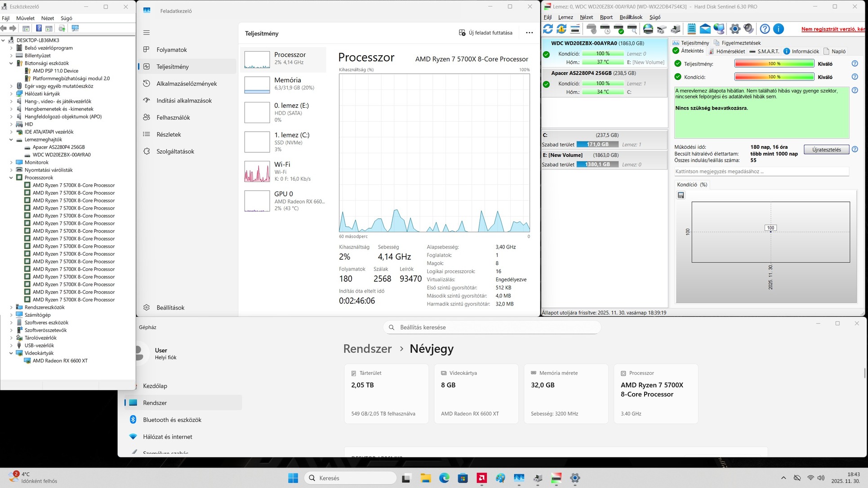Expand the Hálózati kártyák node
The image size is (868, 488).
click(11, 94)
